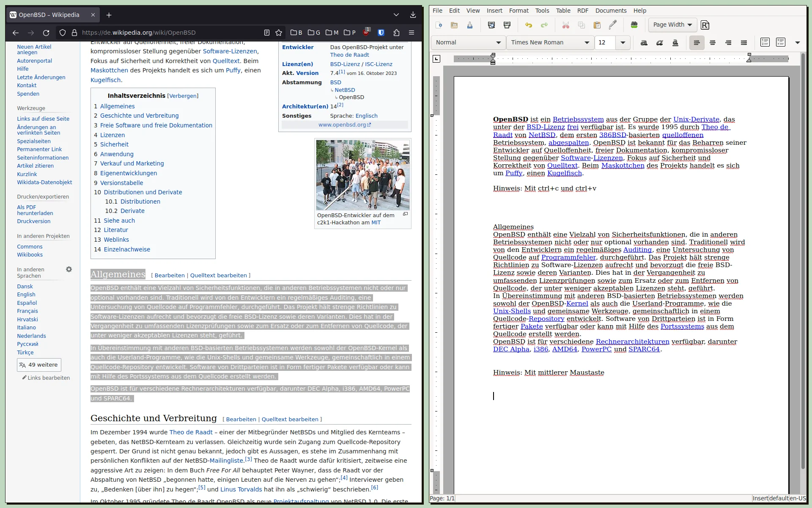Click the tracking protection shield icon
The width and height of the screenshot is (812, 508).
click(x=63, y=33)
